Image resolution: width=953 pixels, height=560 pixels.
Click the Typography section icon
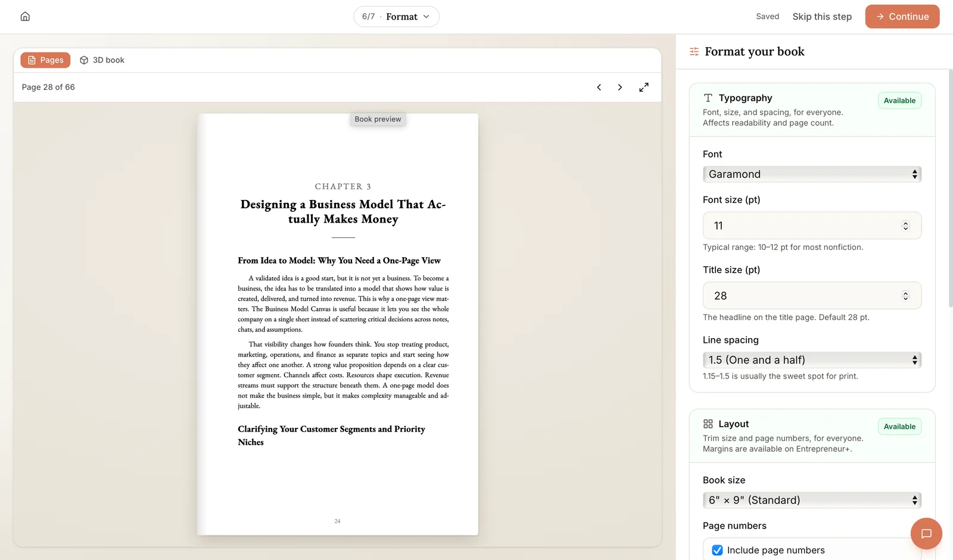[x=708, y=98]
